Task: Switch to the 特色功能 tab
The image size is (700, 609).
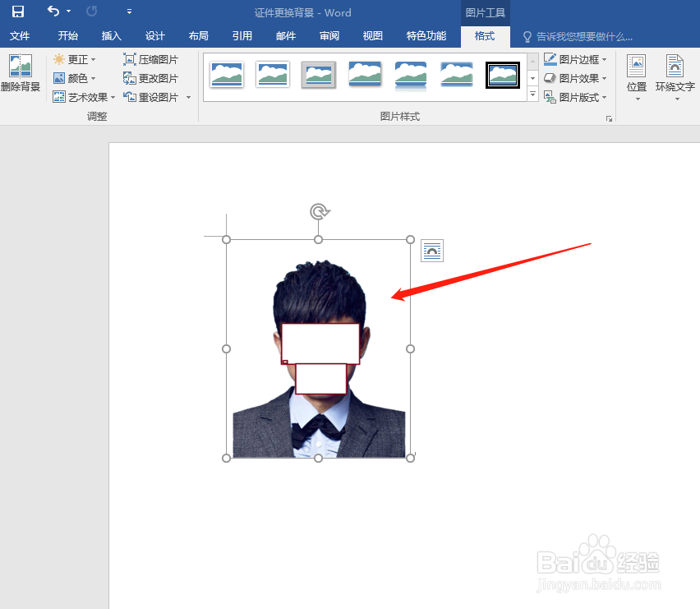Action: pos(426,36)
